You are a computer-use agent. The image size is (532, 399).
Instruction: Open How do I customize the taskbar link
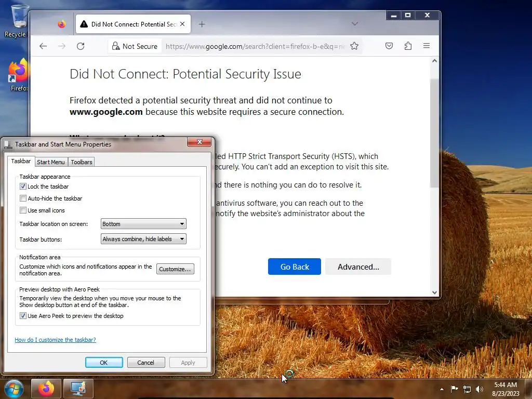[x=55, y=340]
